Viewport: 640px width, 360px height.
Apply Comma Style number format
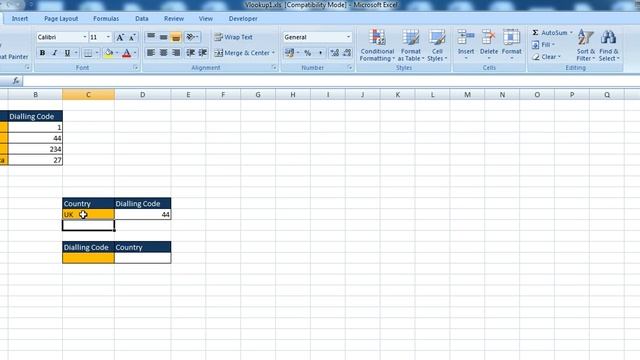point(320,53)
